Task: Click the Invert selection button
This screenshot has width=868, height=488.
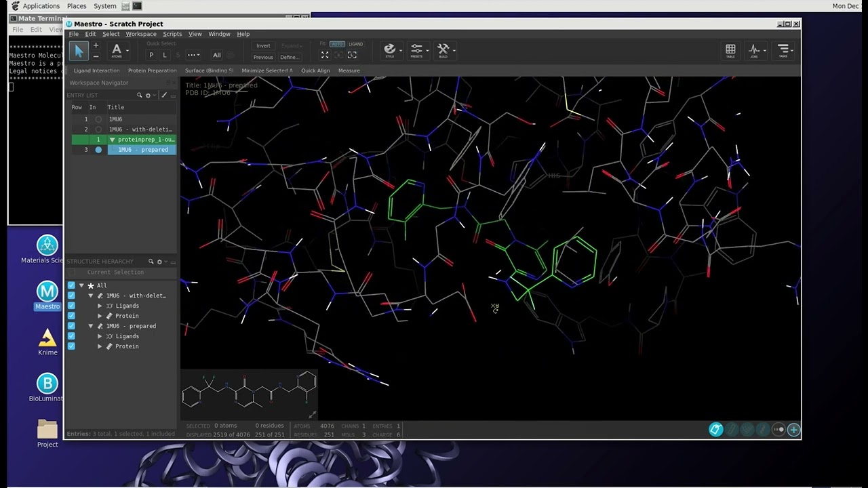Action: click(263, 45)
